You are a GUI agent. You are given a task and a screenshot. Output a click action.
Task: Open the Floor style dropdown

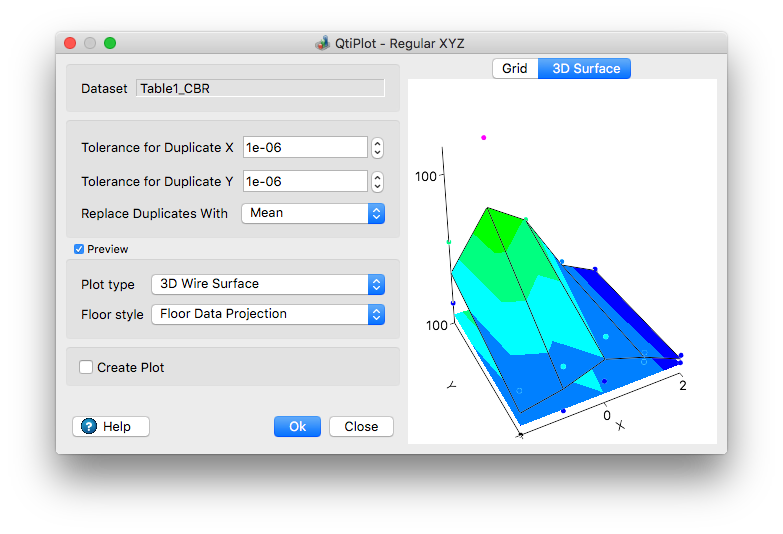pos(267,314)
